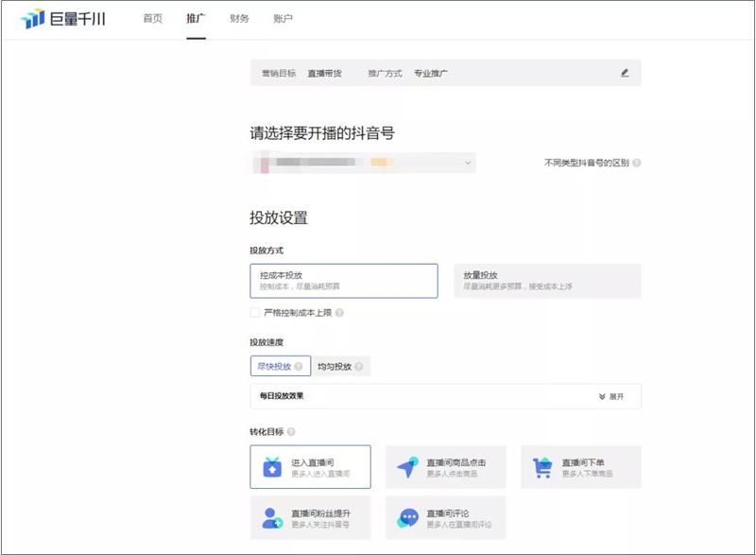
Task: Click the double chevron next to 展开
Action: coord(601,396)
